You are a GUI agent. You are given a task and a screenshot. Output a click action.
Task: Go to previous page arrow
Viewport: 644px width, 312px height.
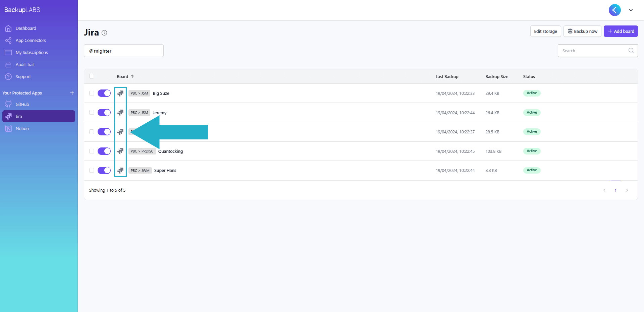tap(604, 190)
